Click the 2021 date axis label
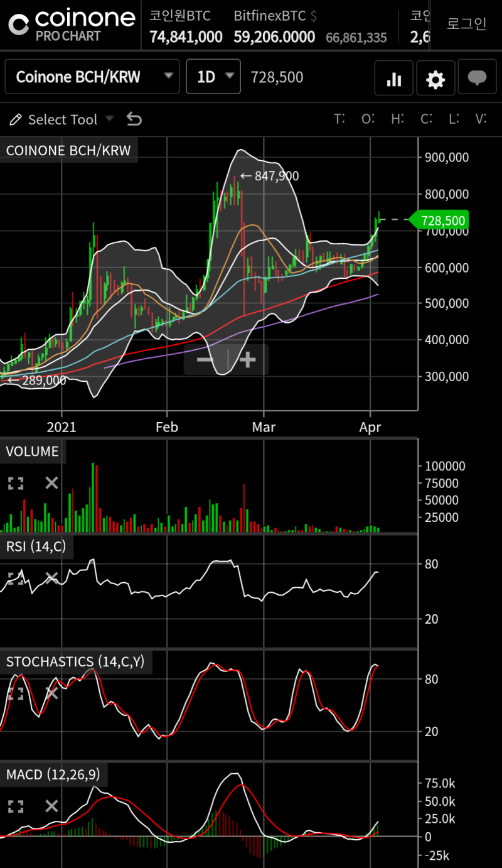Screen dimensions: 502x868 coord(61,427)
